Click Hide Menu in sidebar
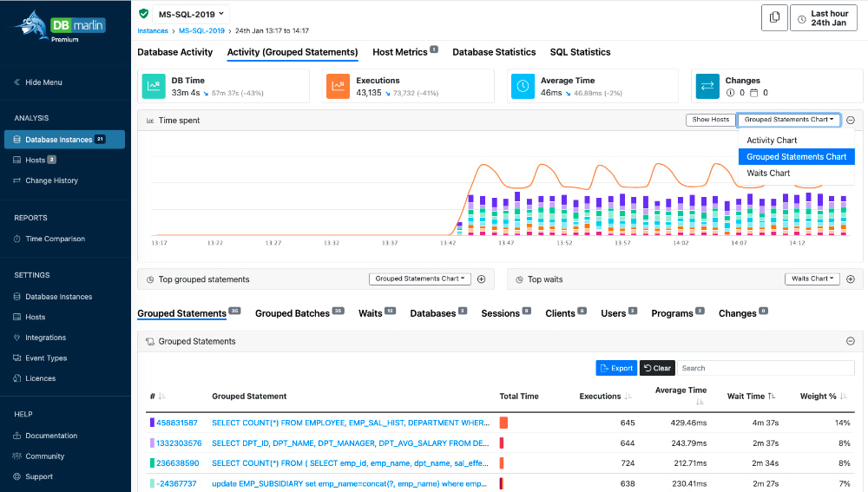Screen dimensions: 868x492 pyautogui.click(x=37, y=82)
